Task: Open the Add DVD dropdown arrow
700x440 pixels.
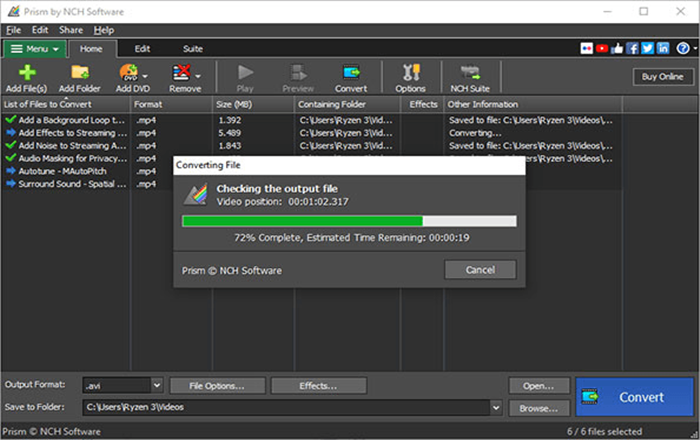Action: point(145,76)
